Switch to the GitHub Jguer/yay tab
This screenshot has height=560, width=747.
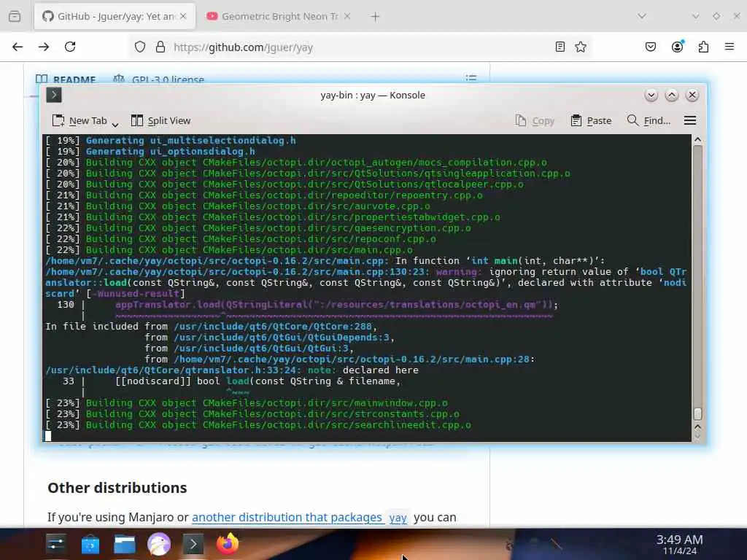tap(115, 16)
